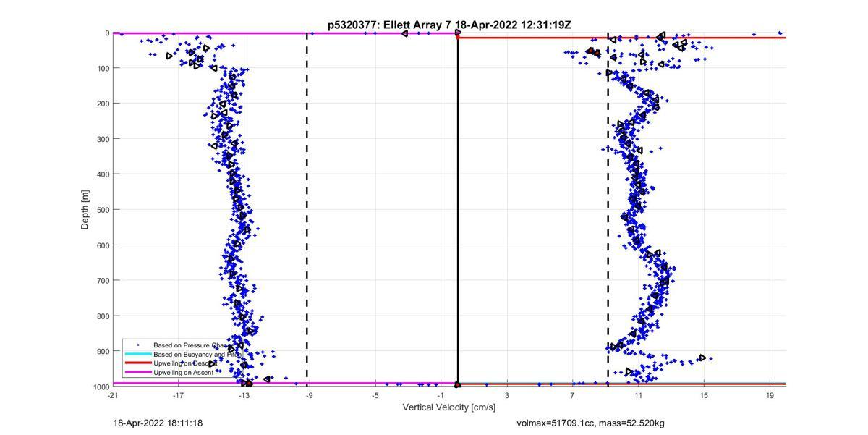
Task: Click the depth tick label '1000'
Action: [101, 387]
